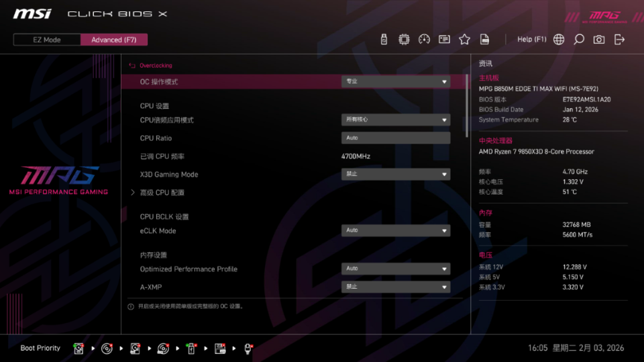Click the MSI logo in the header

32,14
